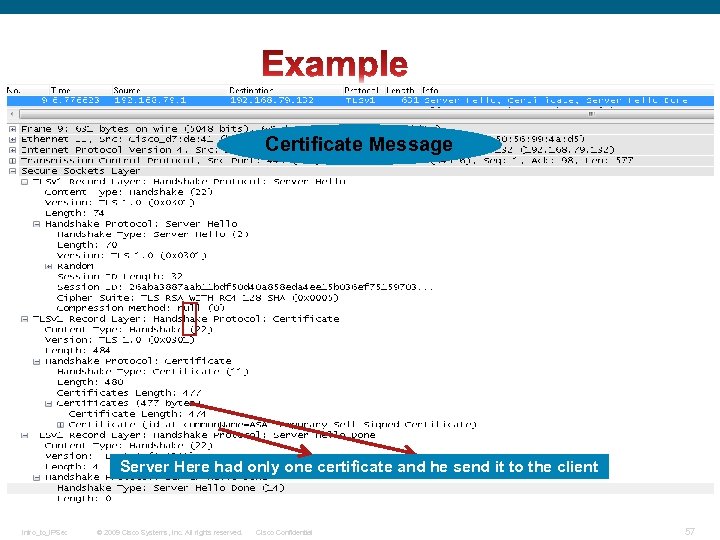The height and width of the screenshot is (540, 720).
Task: Select the Length: 70 line
Action: point(87,245)
